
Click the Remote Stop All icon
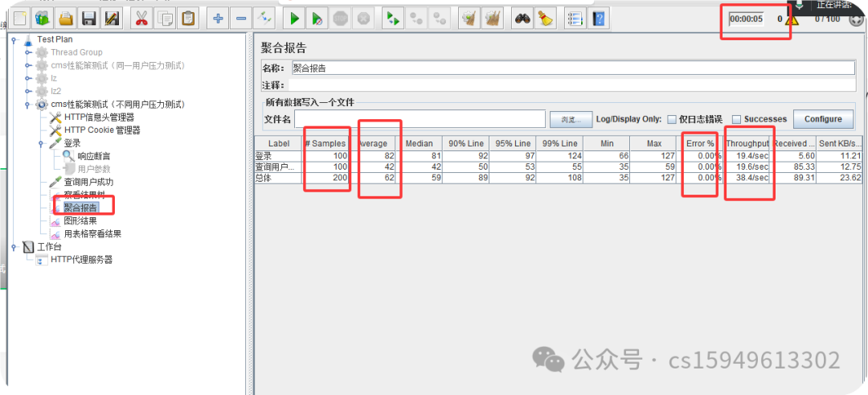pos(416,19)
